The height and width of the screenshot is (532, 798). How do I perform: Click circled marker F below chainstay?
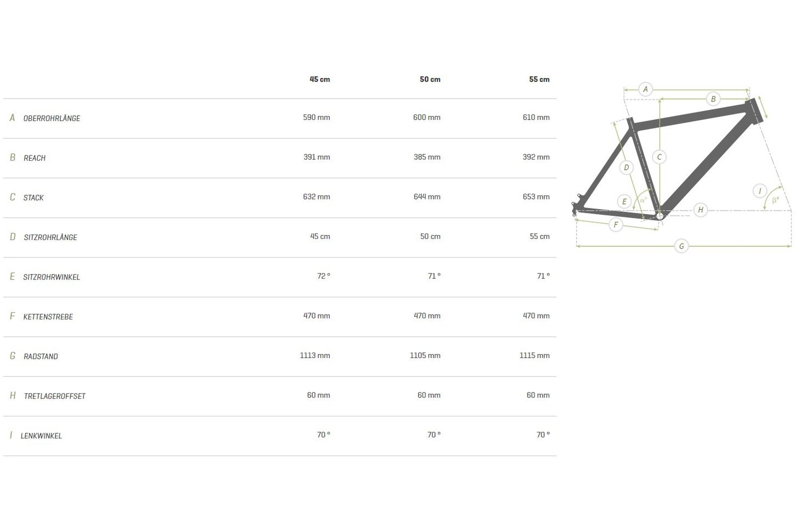[x=616, y=225]
